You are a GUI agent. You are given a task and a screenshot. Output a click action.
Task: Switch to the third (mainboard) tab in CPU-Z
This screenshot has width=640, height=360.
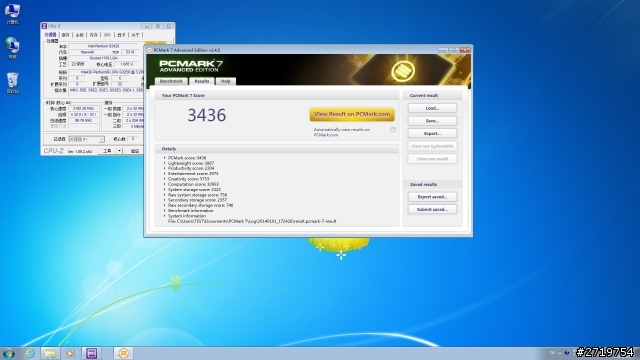point(80,35)
